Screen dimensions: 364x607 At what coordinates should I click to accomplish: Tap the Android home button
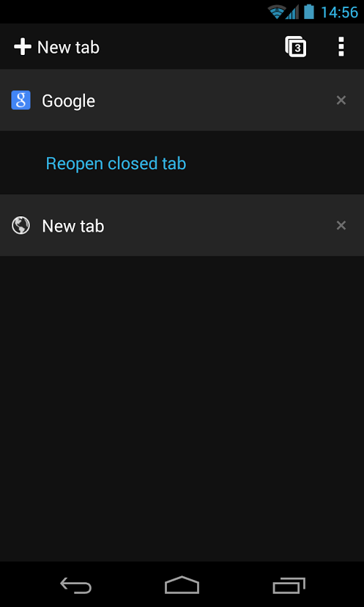[182, 585]
